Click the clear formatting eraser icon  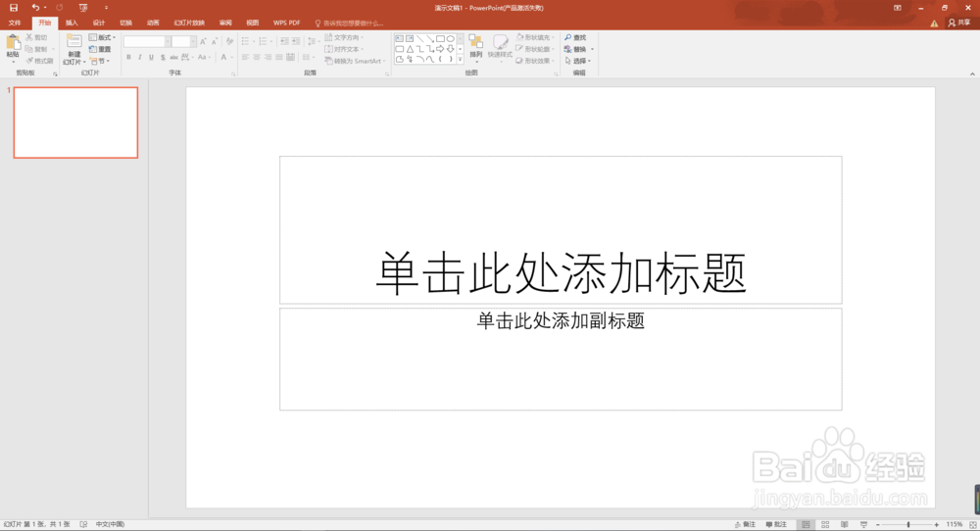[229, 41]
